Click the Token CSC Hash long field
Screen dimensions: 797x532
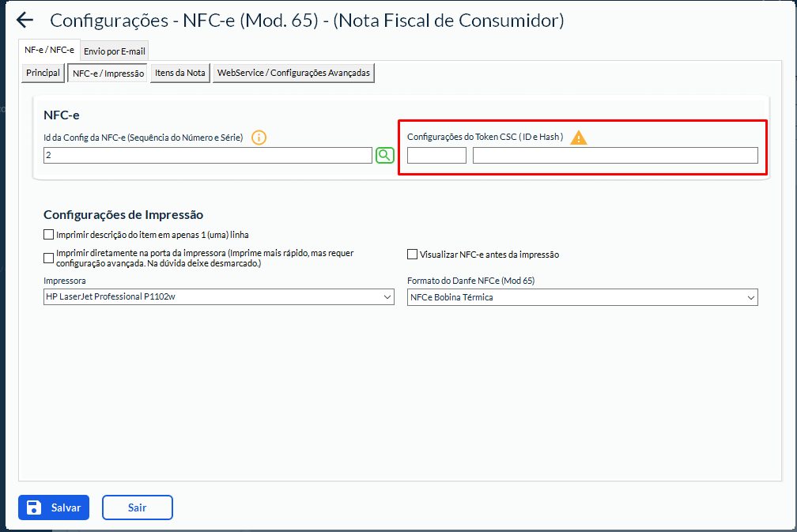(x=615, y=156)
